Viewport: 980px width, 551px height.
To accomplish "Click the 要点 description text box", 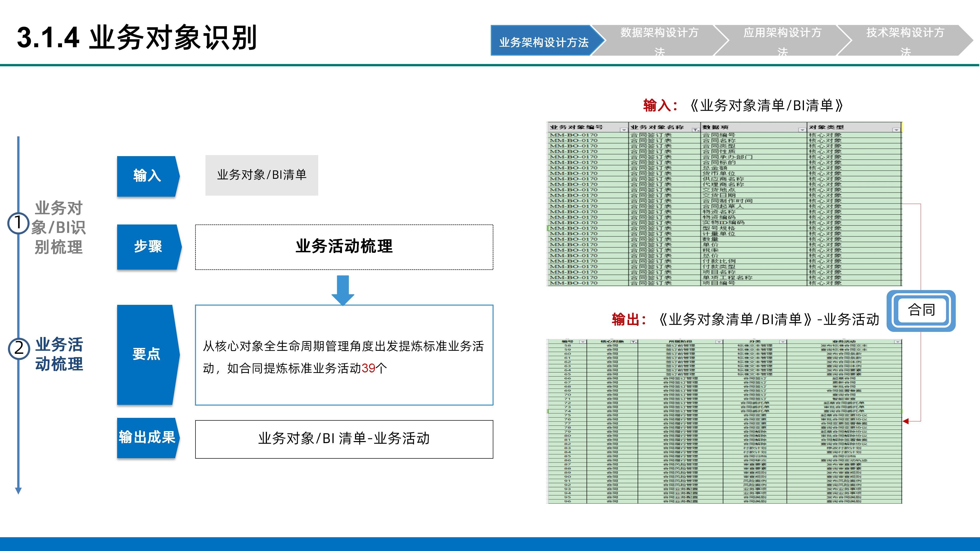I will [x=344, y=355].
